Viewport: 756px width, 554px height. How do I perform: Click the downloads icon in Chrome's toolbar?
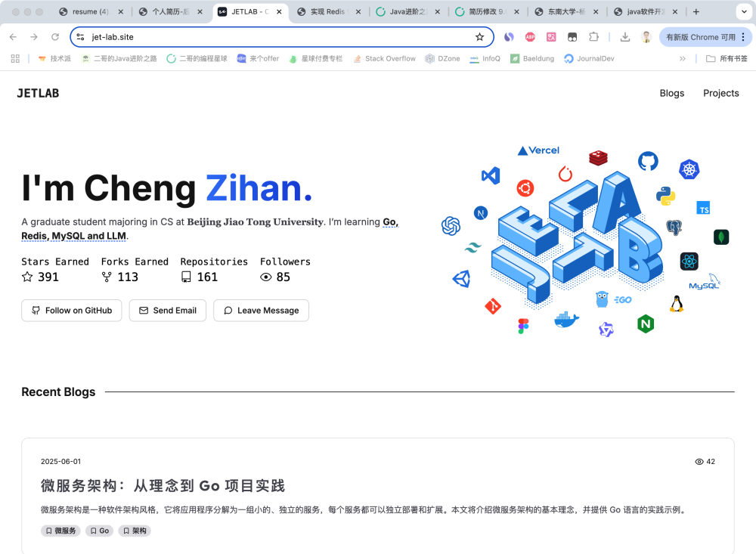[625, 37]
